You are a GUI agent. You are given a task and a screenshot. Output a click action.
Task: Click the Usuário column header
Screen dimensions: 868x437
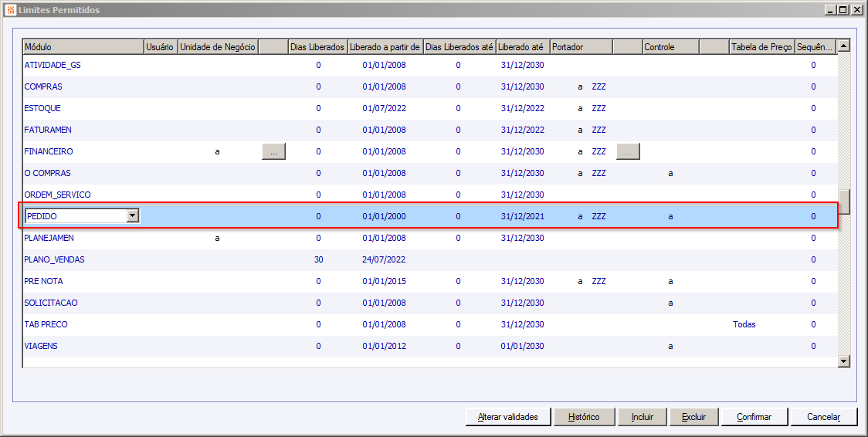[161, 47]
